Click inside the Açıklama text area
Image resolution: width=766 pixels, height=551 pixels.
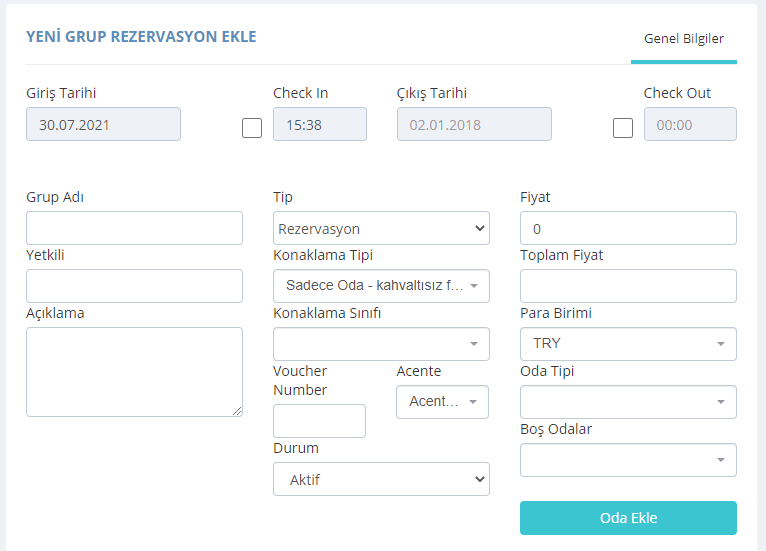(x=134, y=372)
